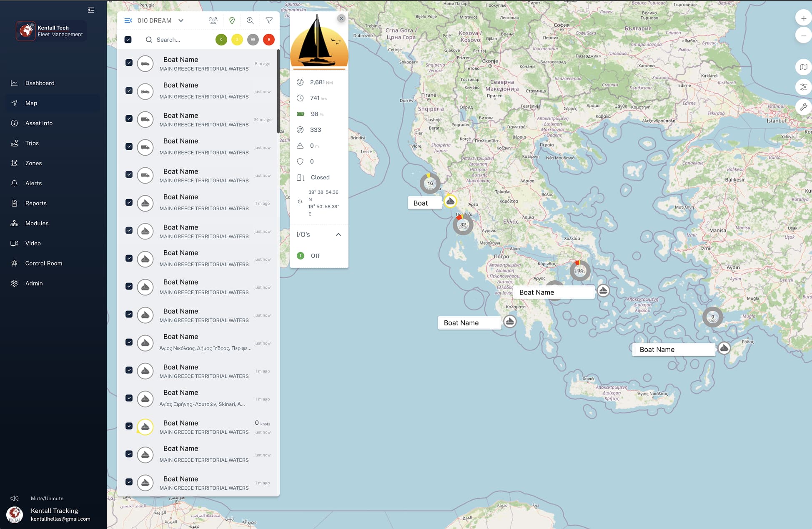The image size is (812, 529).
Task: Open the filter funnel icon
Action: (269, 20)
